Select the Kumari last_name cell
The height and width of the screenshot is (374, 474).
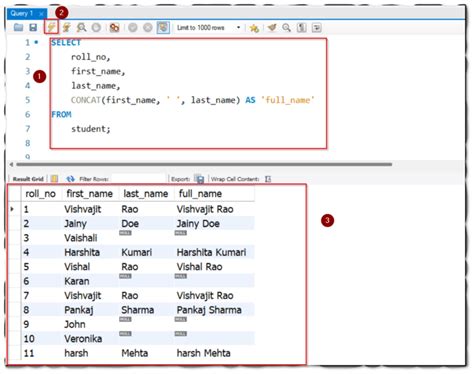[146, 252]
